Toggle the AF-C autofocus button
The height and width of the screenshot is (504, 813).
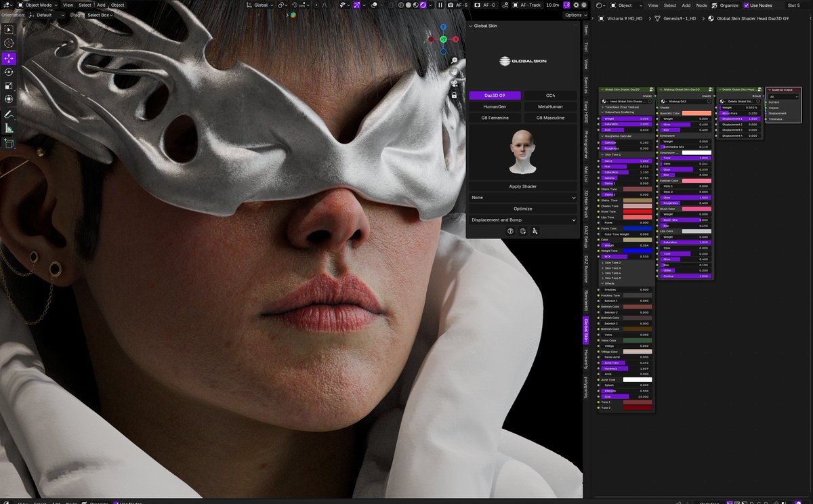pyautogui.click(x=486, y=5)
